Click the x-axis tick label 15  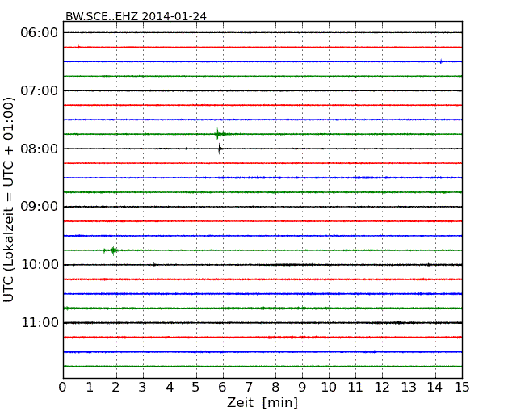(x=462, y=387)
